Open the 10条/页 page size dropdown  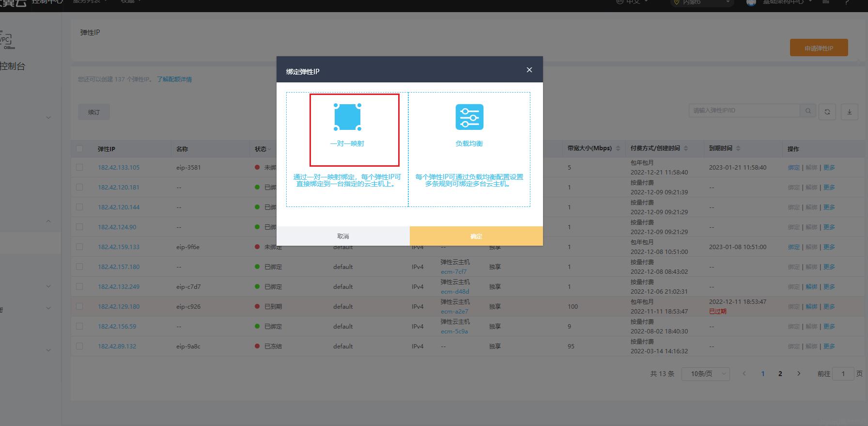705,374
